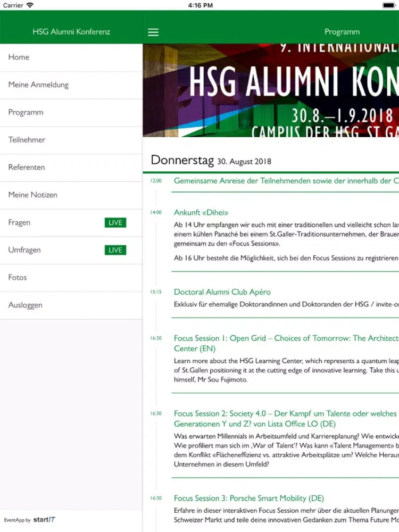Screen dimensions: 399x532
Task: Click the 16:30 time beside Focus Session 3
Action: coord(156,498)
